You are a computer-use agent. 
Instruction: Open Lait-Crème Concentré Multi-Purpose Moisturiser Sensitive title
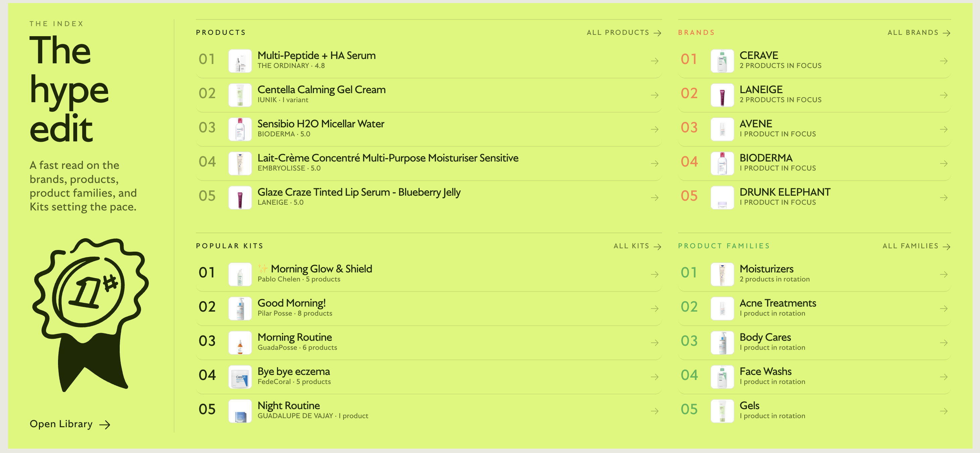point(388,158)
